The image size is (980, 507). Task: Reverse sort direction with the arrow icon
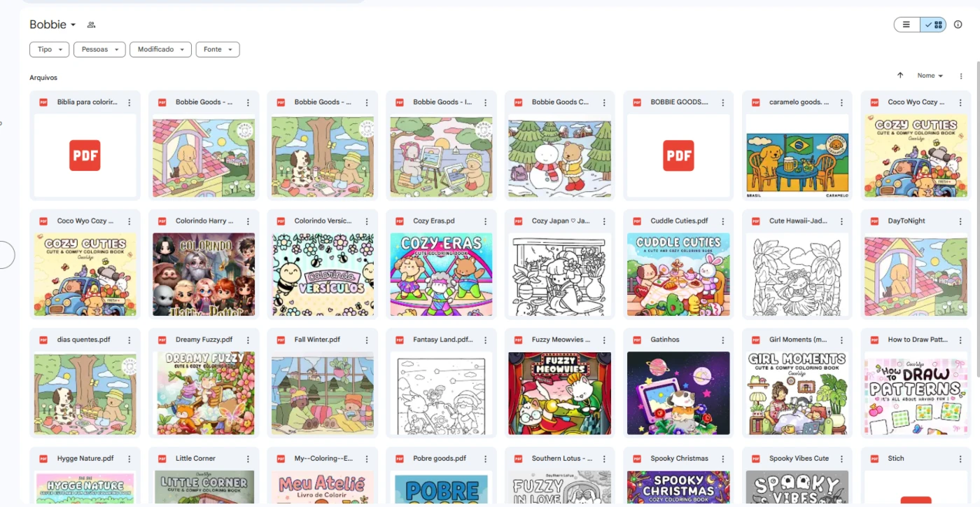[900, 76]
